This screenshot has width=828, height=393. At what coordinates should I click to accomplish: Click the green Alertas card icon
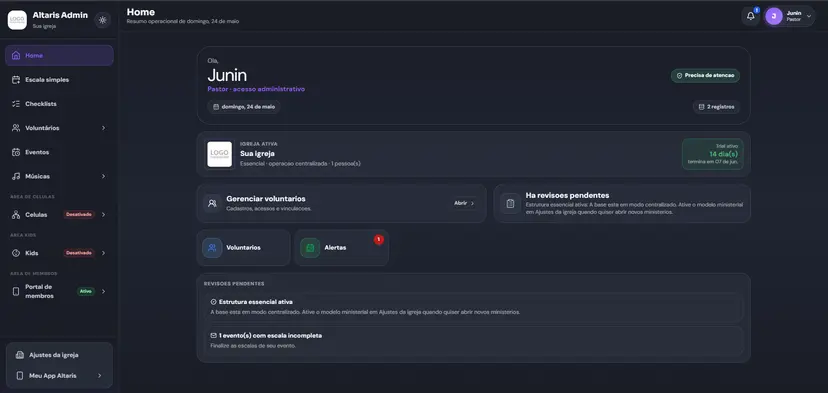click(x=310, y=248)
